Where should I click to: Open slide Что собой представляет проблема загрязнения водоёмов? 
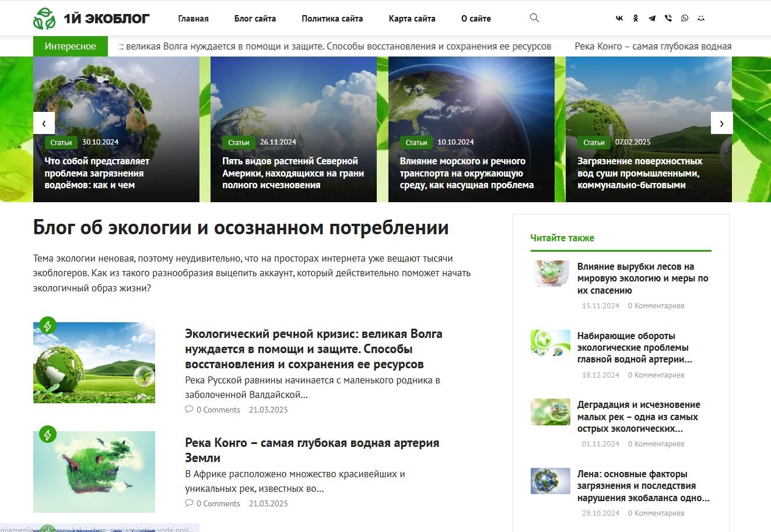point(97,173)
